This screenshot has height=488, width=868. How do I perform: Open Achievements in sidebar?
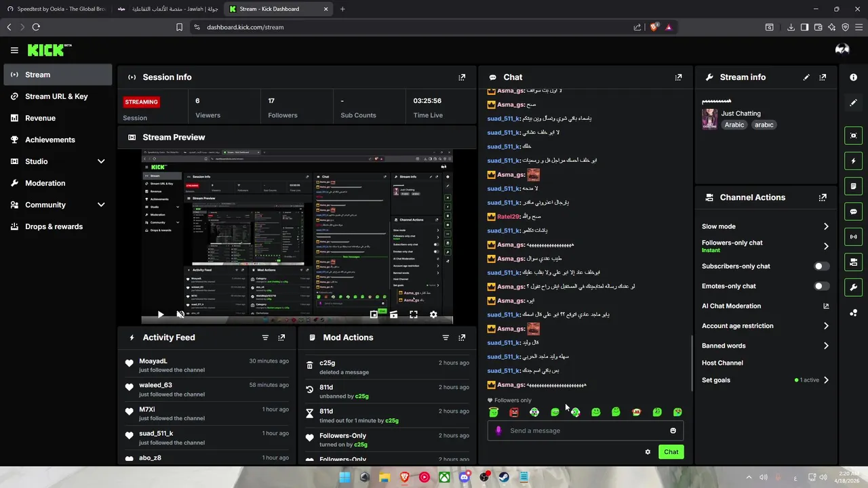(x=58, y=140)
